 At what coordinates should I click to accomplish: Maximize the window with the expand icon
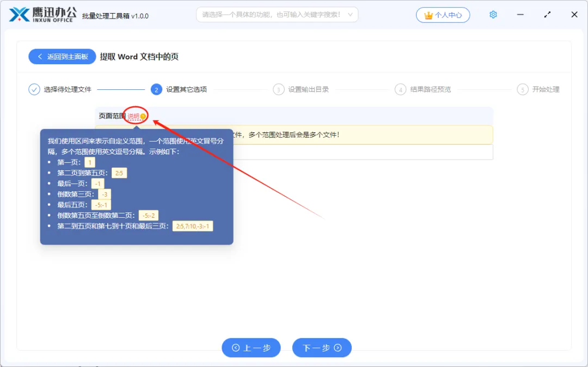click(x=547, y=15)
